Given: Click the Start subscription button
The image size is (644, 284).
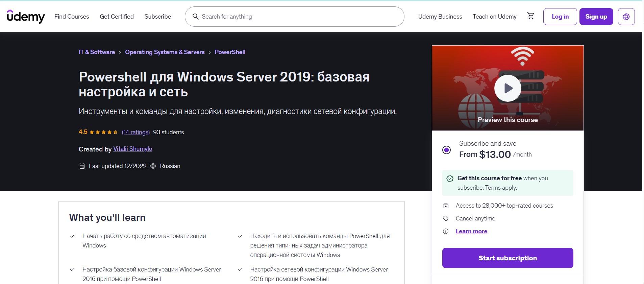Looking at the screenshot, I should coord(507,258).
